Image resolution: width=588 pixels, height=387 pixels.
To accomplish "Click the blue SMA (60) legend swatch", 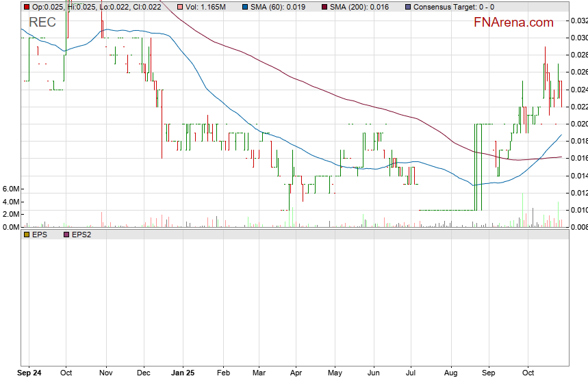I will [x=246, y=7].
